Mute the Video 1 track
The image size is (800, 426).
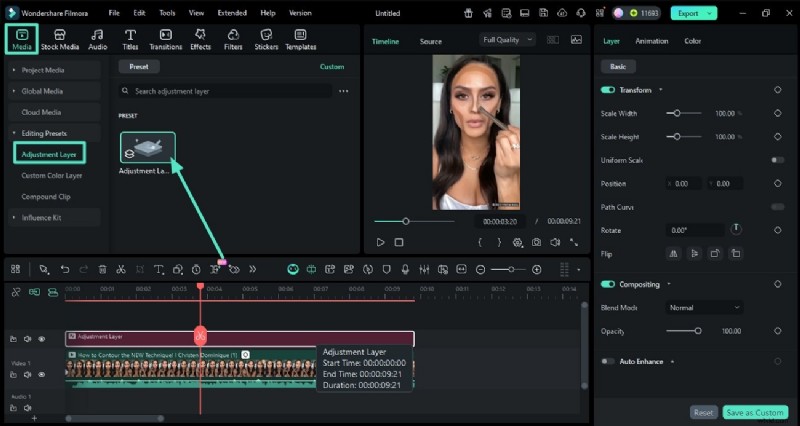tap(28, 374)
